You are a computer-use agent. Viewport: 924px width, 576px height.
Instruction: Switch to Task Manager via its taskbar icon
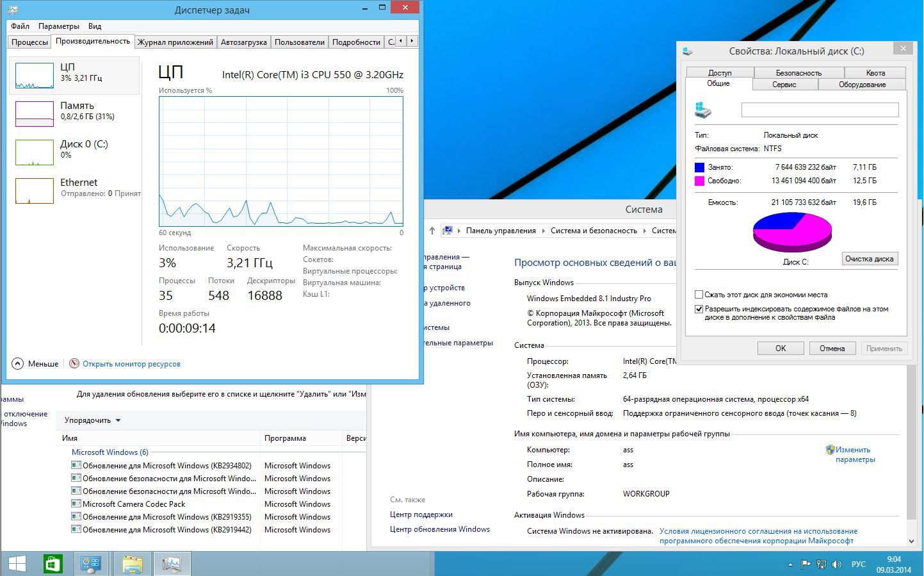tap(172, 564)
